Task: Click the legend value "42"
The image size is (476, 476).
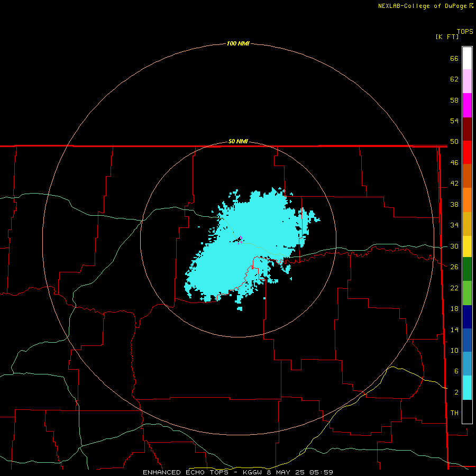Action: tap(454, 184)
